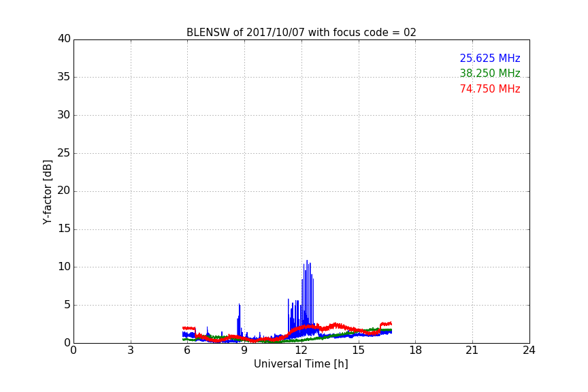Viewport: 588px width, 392px height.
Task: Click the y-axis tick label 10
Action: [64, 267]
